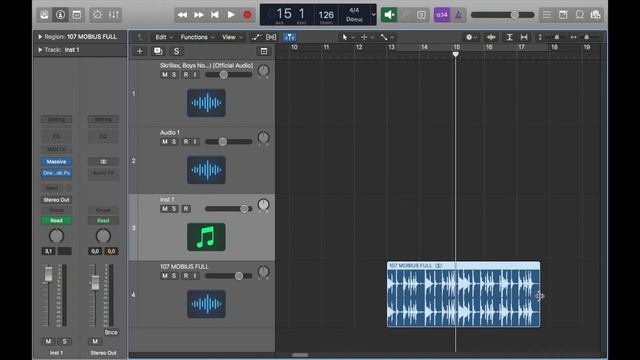Viewport: 640px width, 360px height.
Task: Toggle the Waveform Zoom icon
Action: [x=491, y=37]
